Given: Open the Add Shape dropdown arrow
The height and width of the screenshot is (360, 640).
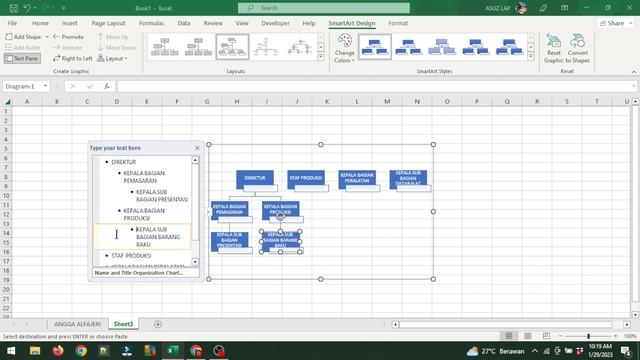Looking at the screenshot, I should pos(47,37).
